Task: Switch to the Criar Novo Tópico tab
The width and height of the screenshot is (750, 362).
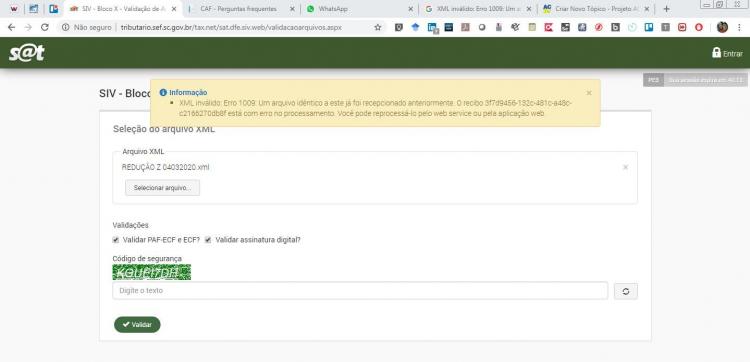Action: tap(596, 9)
